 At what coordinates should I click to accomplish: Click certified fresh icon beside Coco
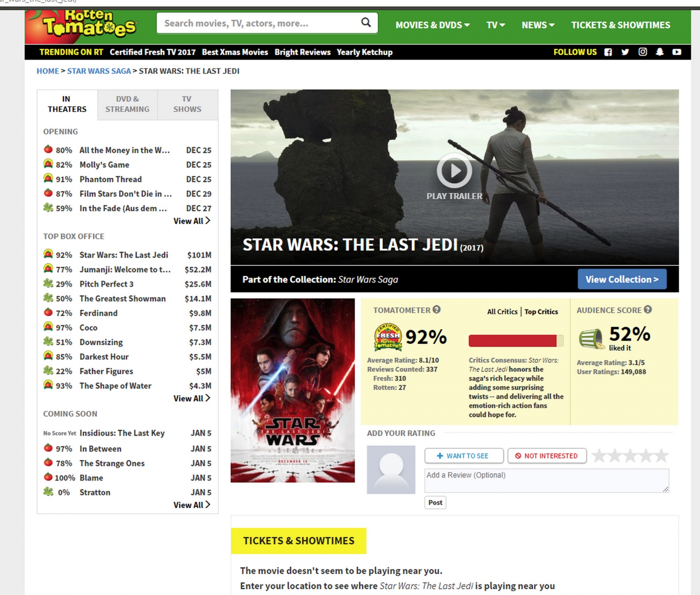tap(48, 327)
